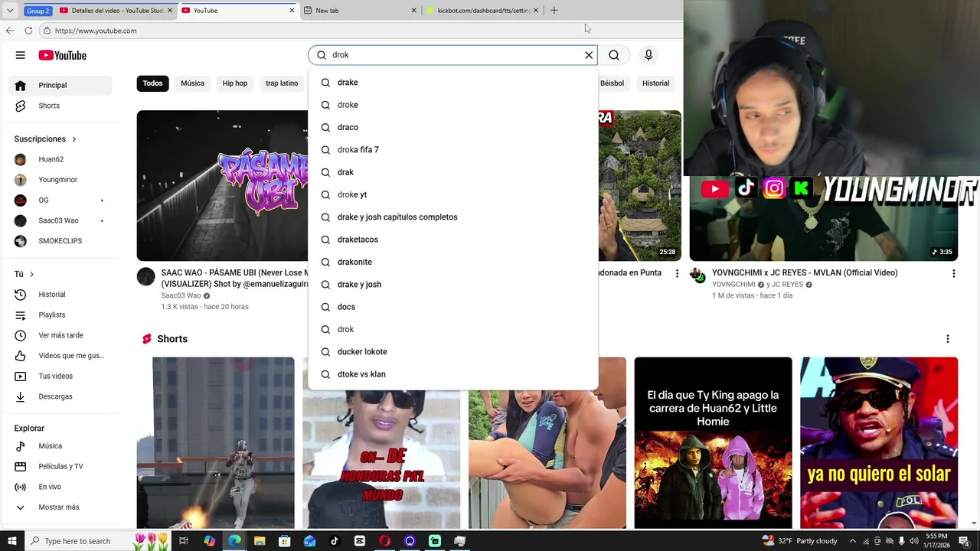Image resolution: width=980 pixels, height=551 pixels.
Task: Reload the page with refresh button
Action: [x=28, y=31]
